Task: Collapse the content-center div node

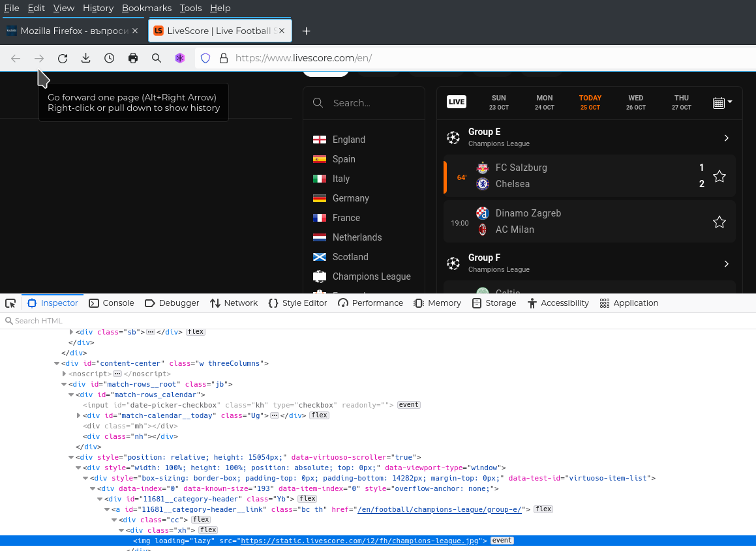Action: click(x=57, y=363)
